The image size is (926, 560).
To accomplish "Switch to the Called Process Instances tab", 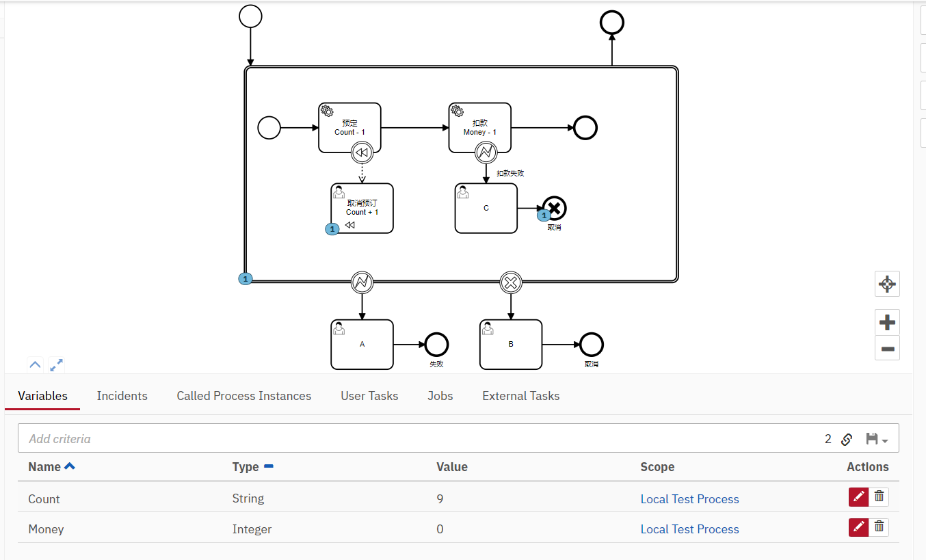I will pos(243,395).
